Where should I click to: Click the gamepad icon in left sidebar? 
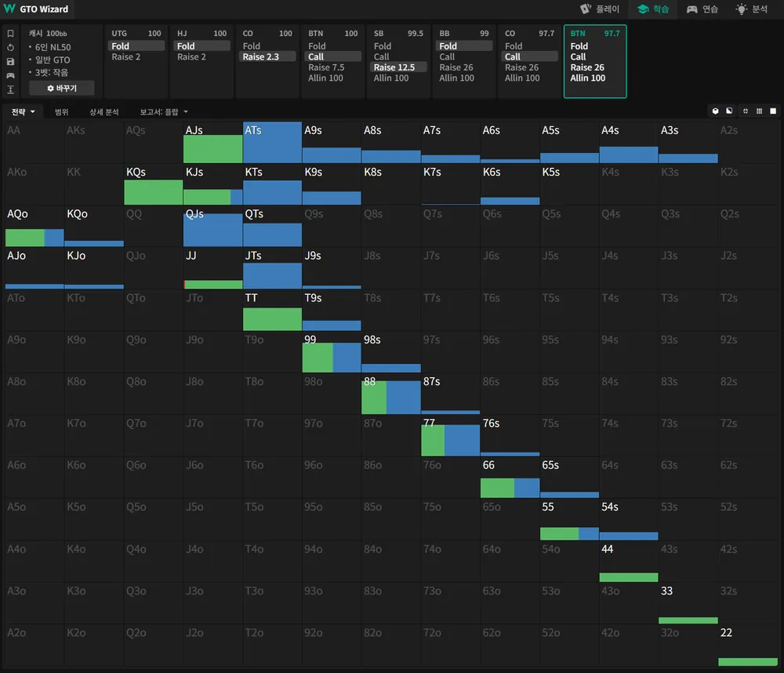coord(10,75)
